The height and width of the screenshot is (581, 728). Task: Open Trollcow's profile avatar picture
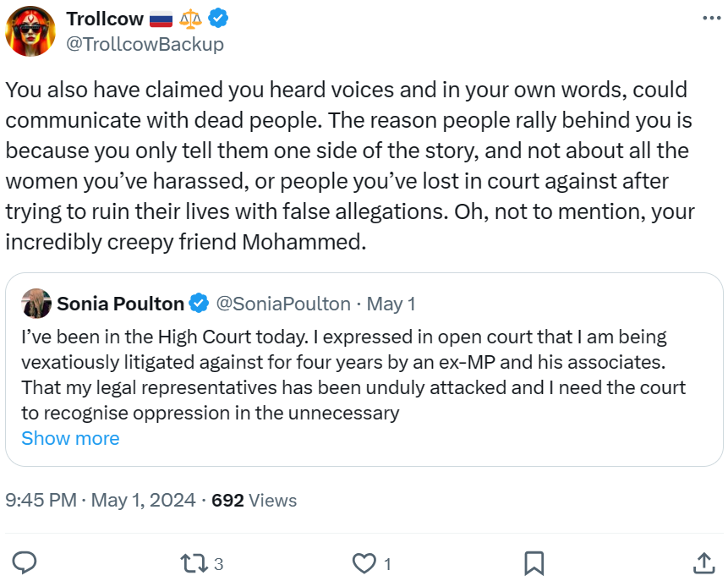coord(30,31)
